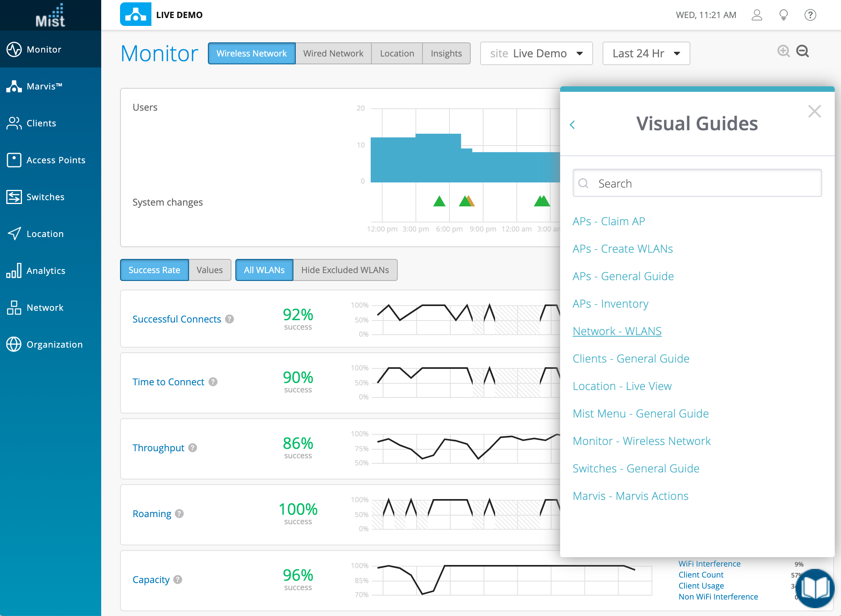
Task: Switch to the Wired Network tab
Action: [333, 53]
